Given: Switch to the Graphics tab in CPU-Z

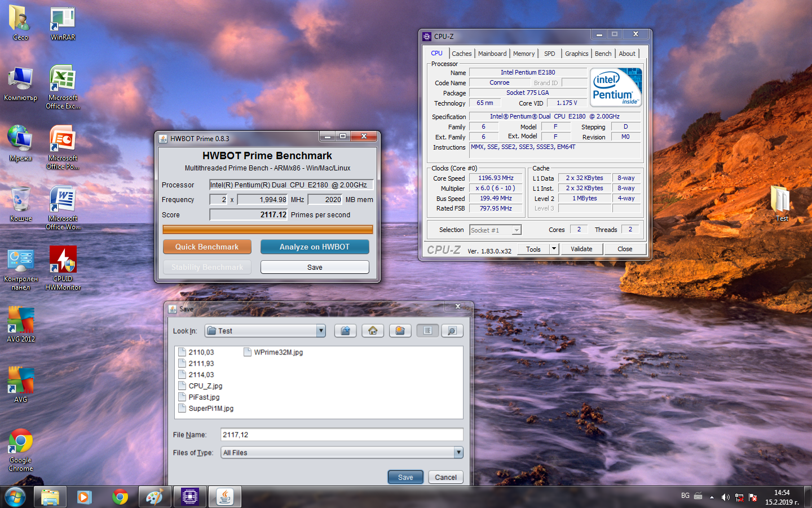Looking at the screenshot, I should click(576, 54).
